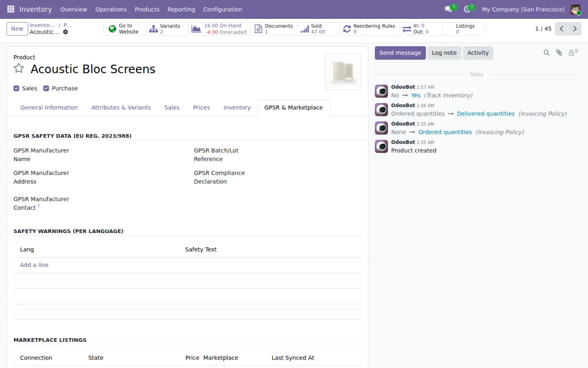
Task: Open Reordering Rules stat button
Action: click(369, 29)
